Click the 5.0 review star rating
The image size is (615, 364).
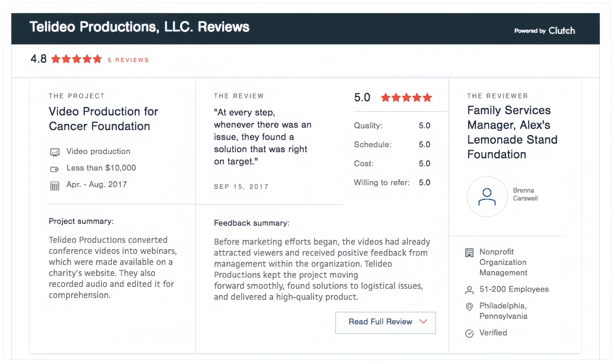click(x=406, y=97)
